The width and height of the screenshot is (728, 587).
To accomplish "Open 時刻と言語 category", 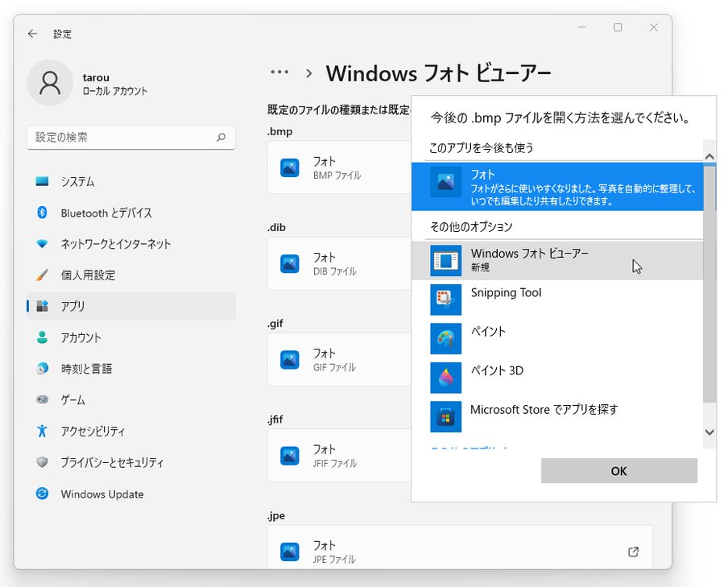I will [x=131, y=369].
